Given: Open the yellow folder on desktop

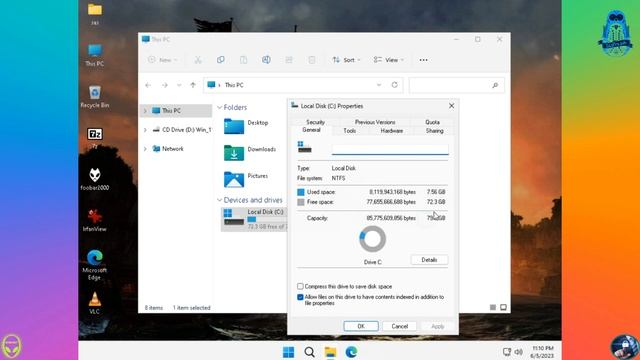Looking at the screenshot, I should [95, 14].
